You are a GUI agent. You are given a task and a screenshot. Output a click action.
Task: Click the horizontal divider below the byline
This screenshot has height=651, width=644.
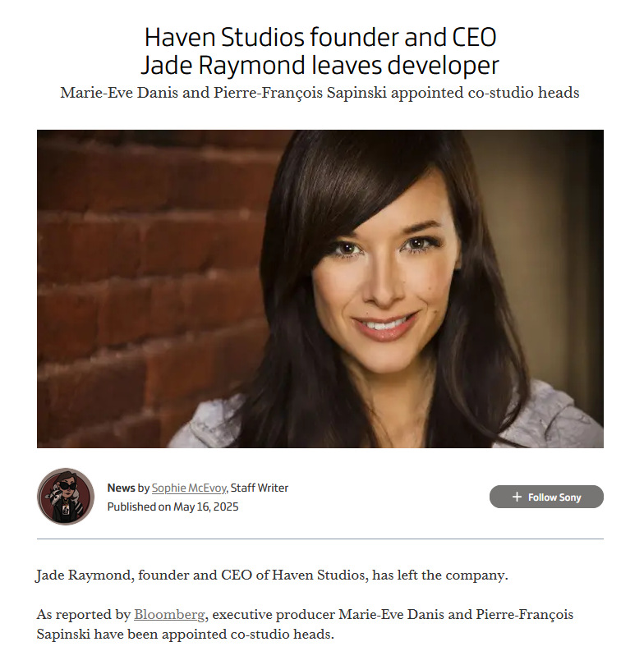(320, 539)
